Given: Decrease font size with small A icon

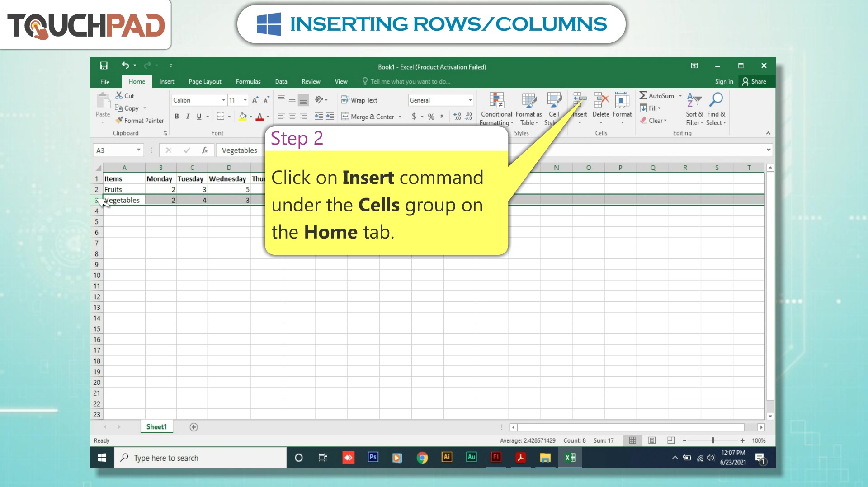Looking at the screenshot, I should (266, 100).
